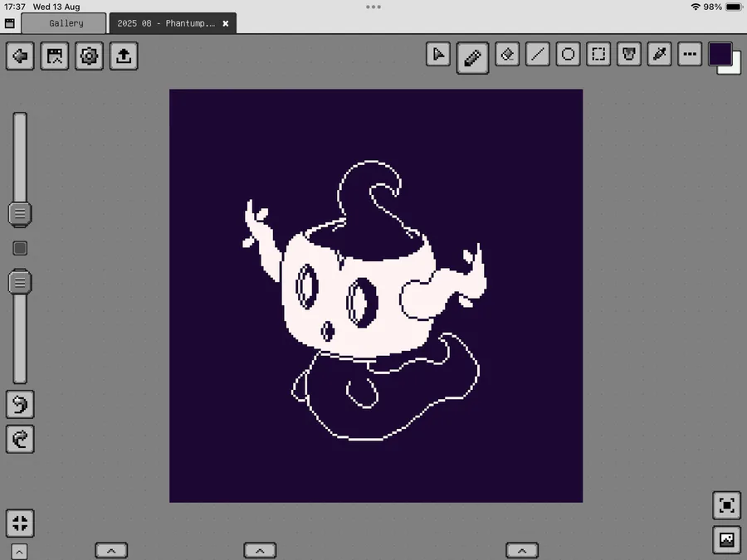
Task: Tap the Phantump's large right eye on canvas
Action: (x=362, y=303)
